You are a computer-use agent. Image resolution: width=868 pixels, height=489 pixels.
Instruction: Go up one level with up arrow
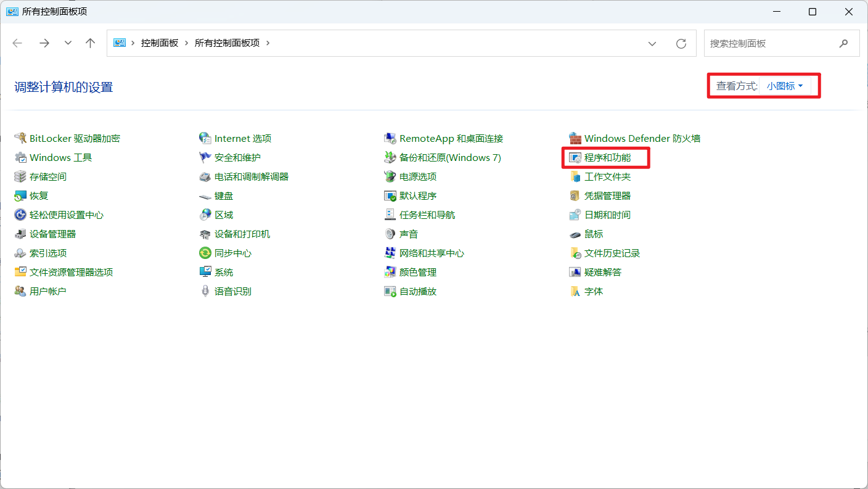pyautogui.click(x=91, y=43)
